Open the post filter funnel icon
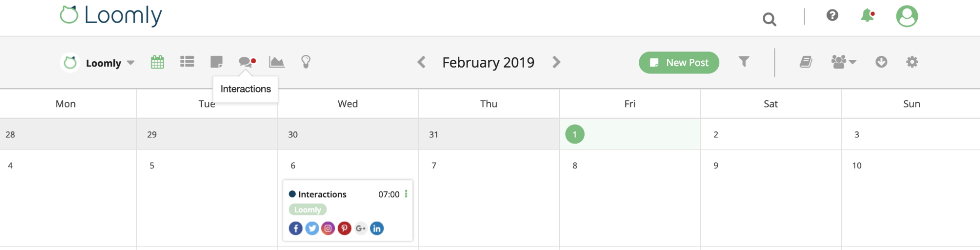The width and height of the screenshot is (980, 250). tap(744, 61)
